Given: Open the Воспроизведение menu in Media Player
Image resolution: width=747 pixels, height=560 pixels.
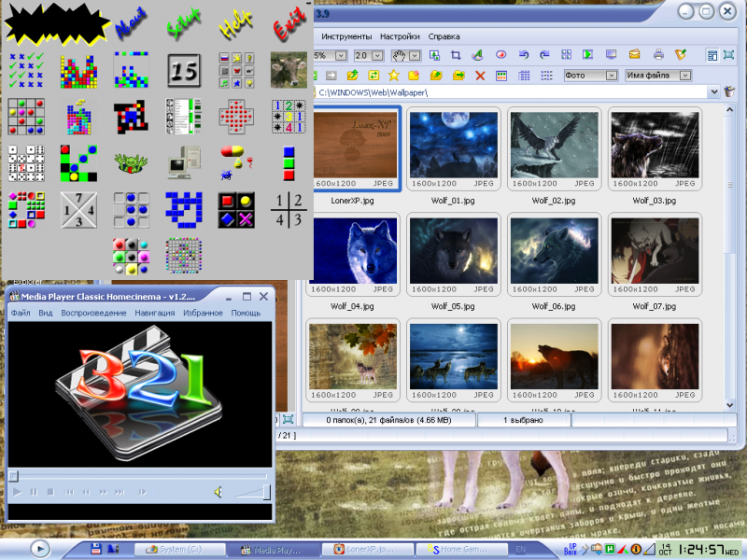Looking at the screenshot, I should tap(93, 313).
